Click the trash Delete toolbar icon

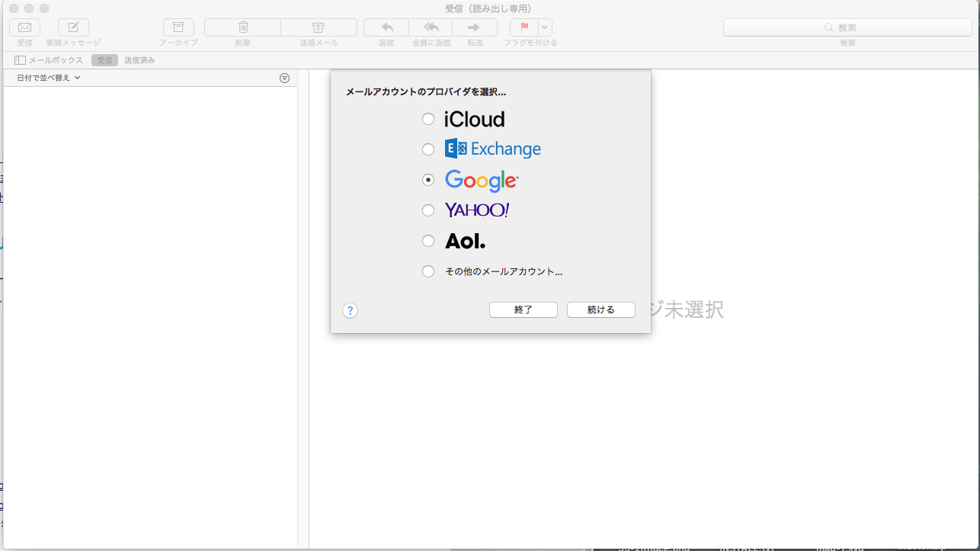pos(242,27)
